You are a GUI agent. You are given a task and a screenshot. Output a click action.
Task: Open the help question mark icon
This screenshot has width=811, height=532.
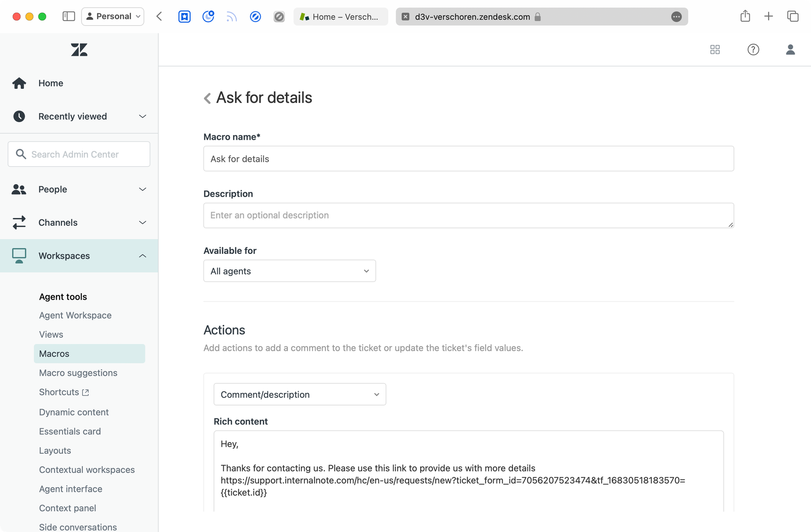point(753,49)
